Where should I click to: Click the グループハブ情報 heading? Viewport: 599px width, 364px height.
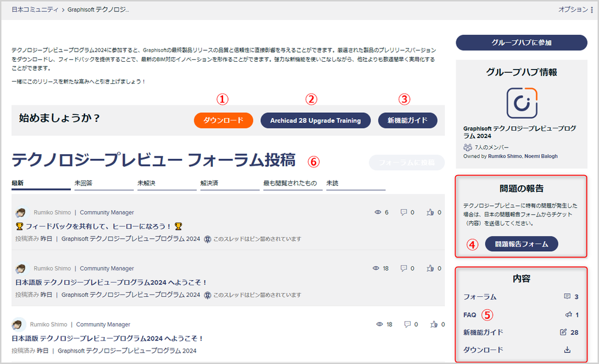pos(522,72)
